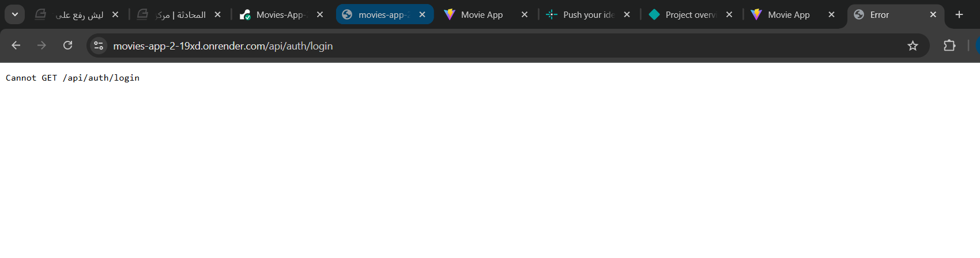Switch to the ليش رفع على tab
The image size is (980, 258).
pyautogui.click(x=78, y=15)
